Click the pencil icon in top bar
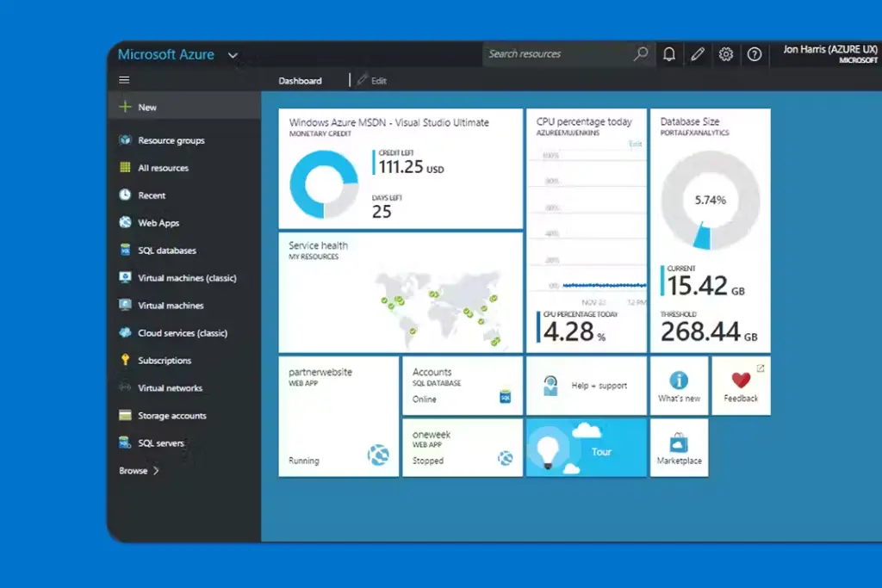 click(698, 54)
